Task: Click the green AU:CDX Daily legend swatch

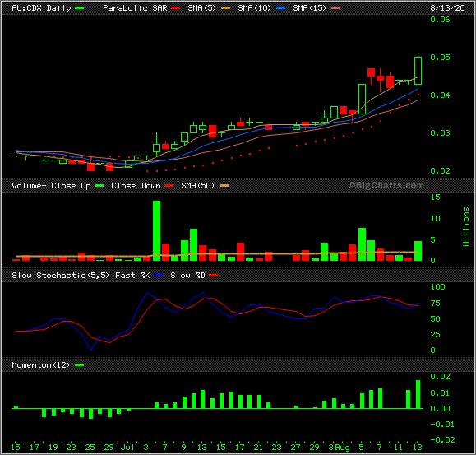Action: click(79, 8)
